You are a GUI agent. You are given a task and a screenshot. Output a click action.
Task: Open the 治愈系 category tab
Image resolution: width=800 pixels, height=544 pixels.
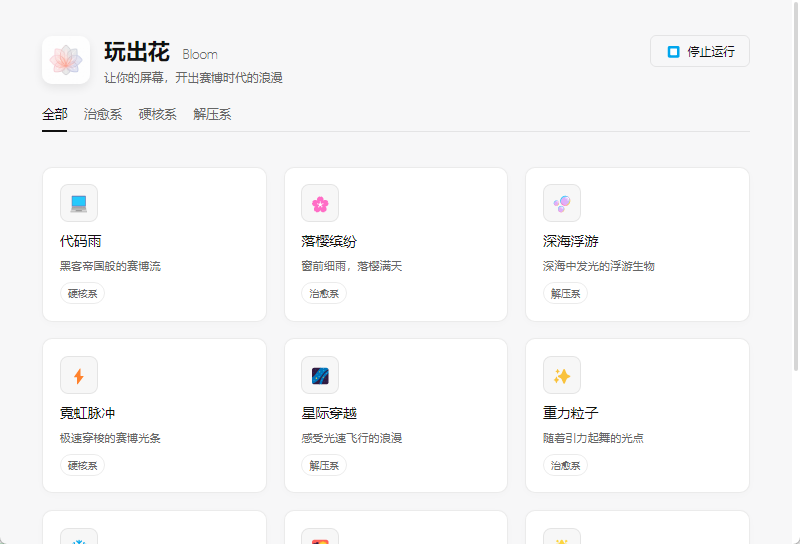coord(103,114)
